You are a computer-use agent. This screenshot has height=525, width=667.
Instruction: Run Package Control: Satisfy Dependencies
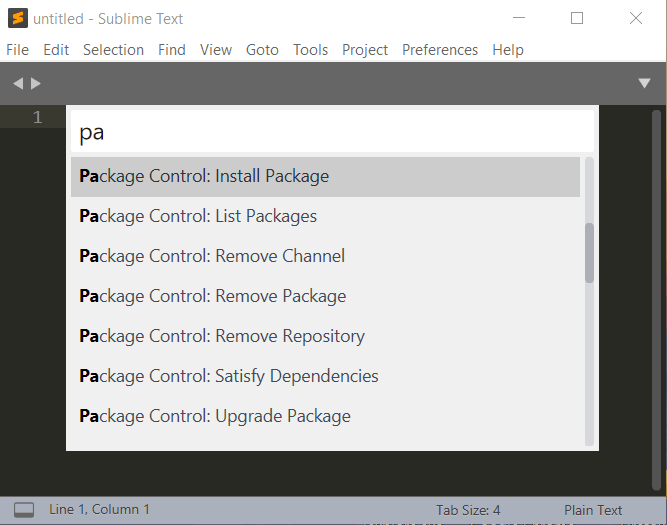(x=325, y=377)
